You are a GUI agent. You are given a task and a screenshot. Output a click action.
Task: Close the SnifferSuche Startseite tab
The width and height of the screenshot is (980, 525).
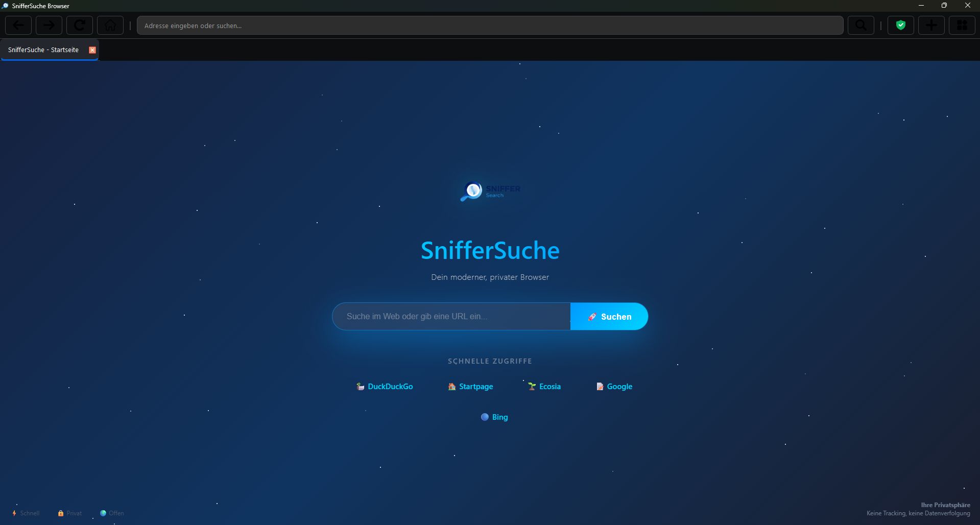pyautogui.click(x=92, y=50)
